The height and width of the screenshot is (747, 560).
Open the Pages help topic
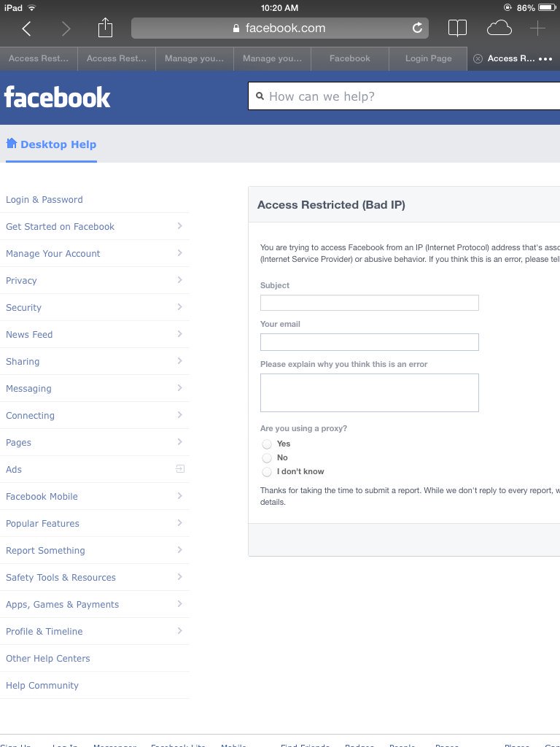pos(18,443)
